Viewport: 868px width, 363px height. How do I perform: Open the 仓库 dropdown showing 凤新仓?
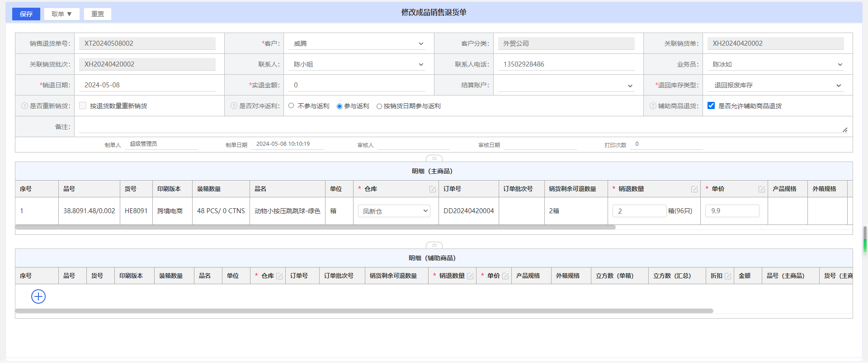point(394,211)
